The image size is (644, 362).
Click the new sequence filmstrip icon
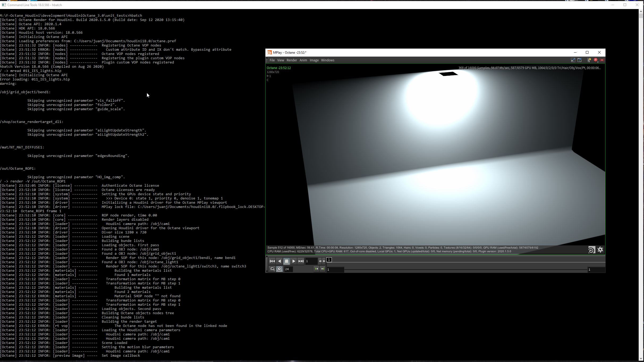pyautogui.click(x=589, y=60)
